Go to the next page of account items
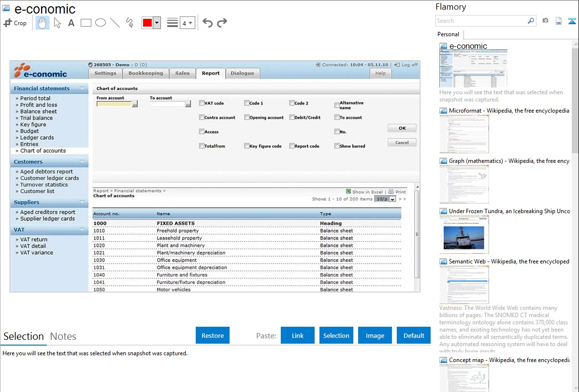Screen dimensions: 579x392 tap(400, 199)
